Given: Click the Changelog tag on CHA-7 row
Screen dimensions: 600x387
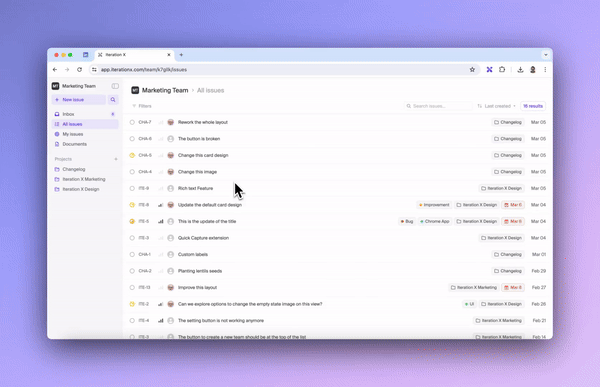Looking at the screenshot, I should [508, 122].
